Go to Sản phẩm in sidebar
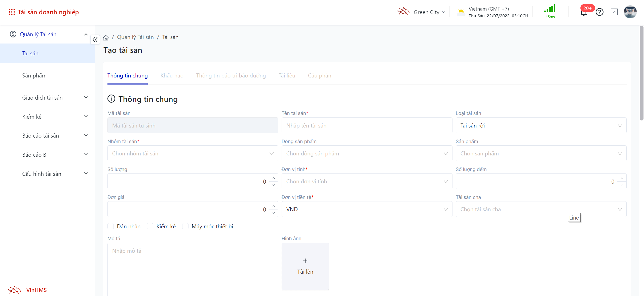This screenshot has width=644, height=296. 34,75
